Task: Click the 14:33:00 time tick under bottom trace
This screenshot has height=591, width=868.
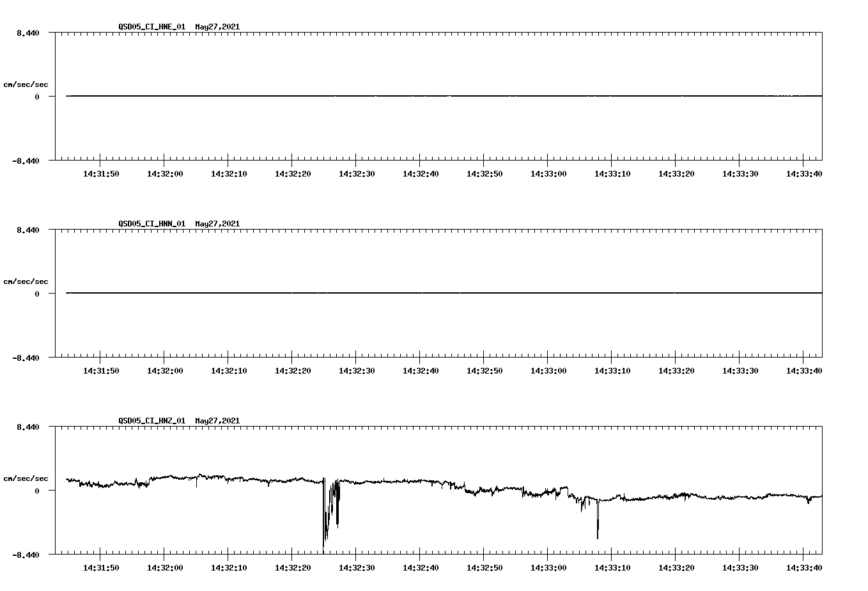Action: 548,567
